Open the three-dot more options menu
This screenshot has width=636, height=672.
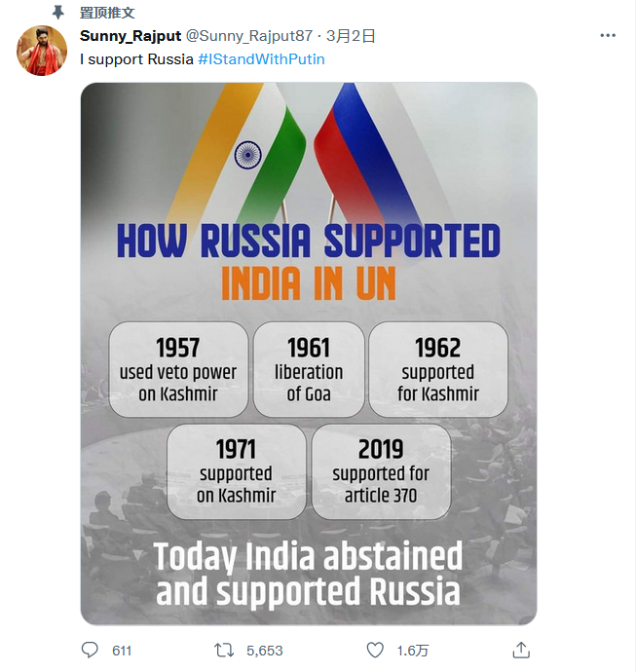pyautogui.click(x=608, y=36)
